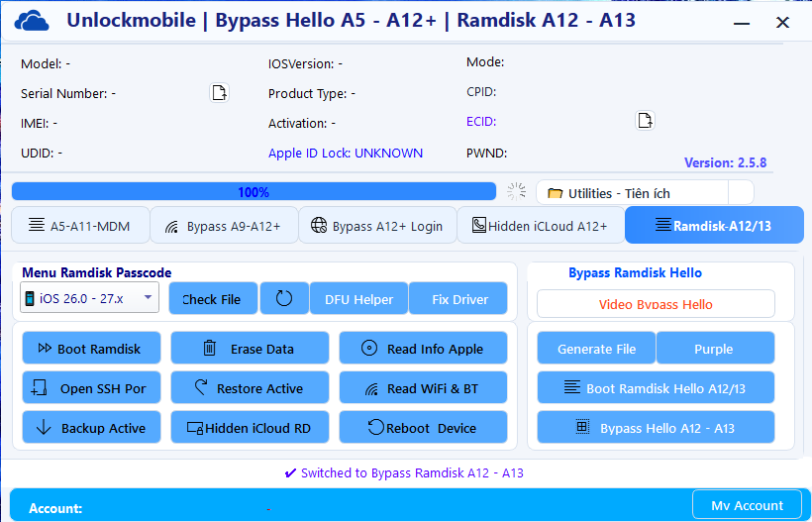Click the CPID: label
812x522 pixels.
[x=481, y=92]
